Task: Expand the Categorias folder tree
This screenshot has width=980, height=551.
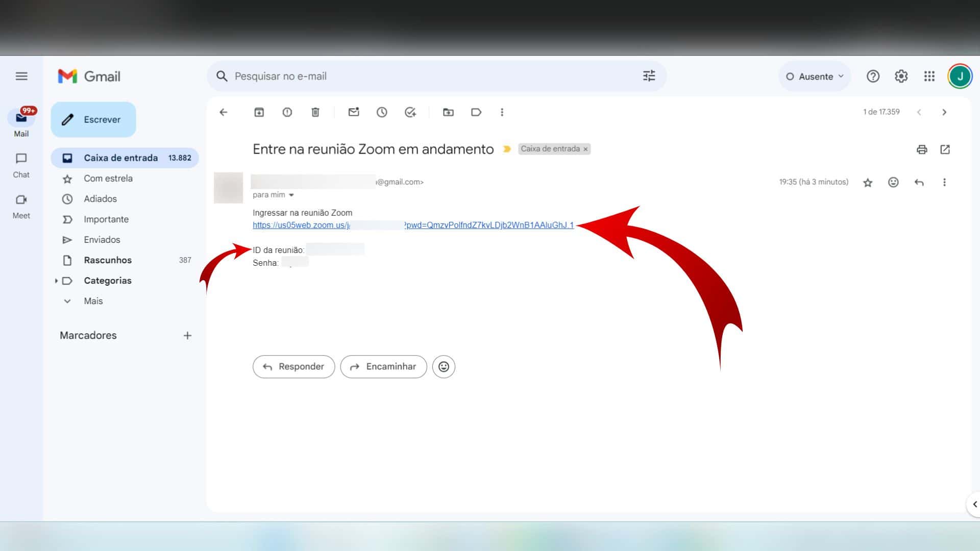Action: click(x=56, y=281)
